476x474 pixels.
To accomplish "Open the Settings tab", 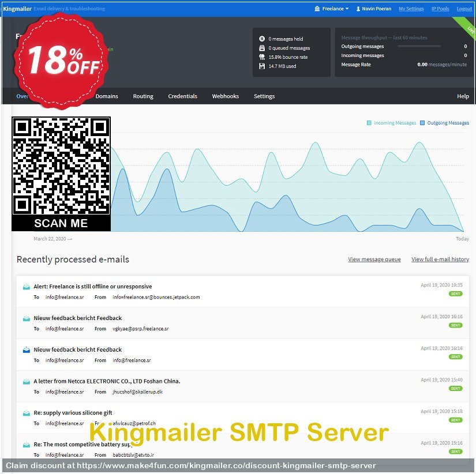I will 264,96.
